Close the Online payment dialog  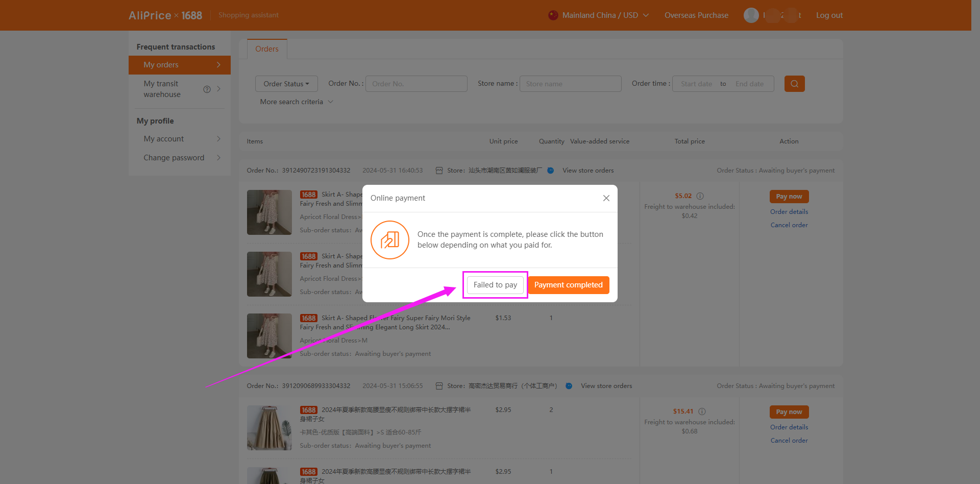click(x=606, y=198)
